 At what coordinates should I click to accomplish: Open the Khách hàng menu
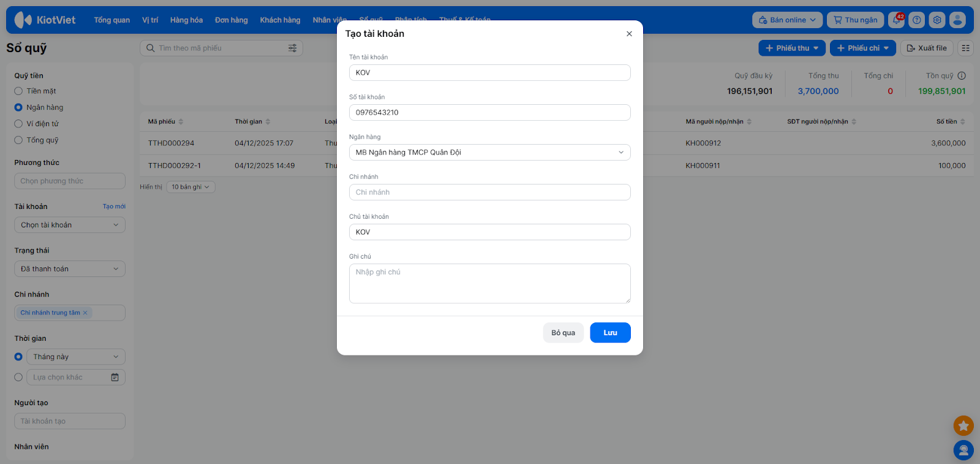(x=281, y=20)
